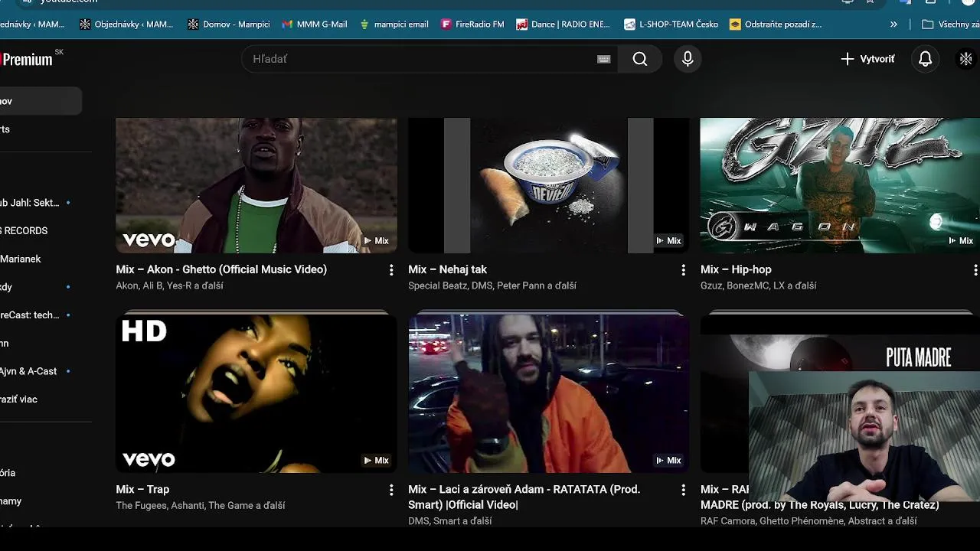Open options for Mix – Laci a zároveň Adam
The image size is (980, 551).
[684, 490]
